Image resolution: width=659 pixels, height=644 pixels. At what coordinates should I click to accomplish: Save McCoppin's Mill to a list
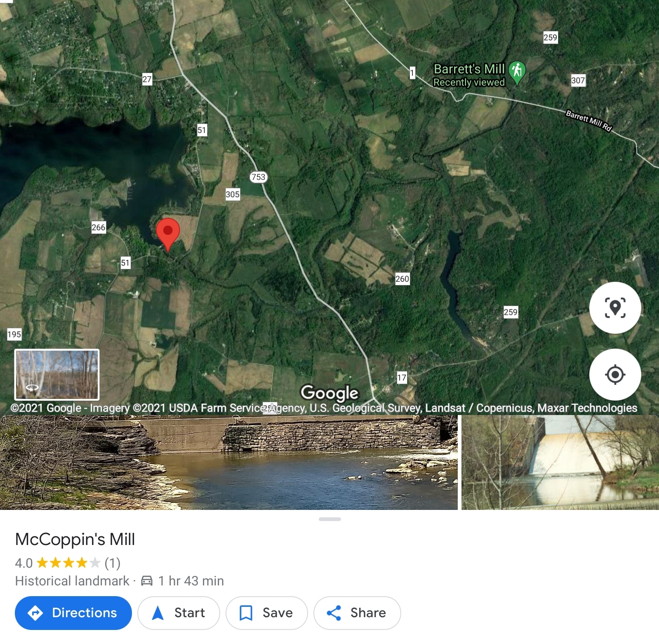[x=266, y=613]
